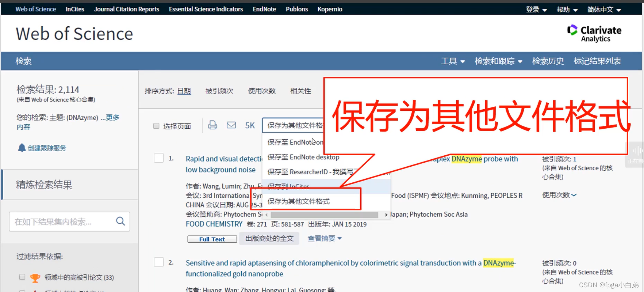Click the highly cited trophy icon
Viewport: 644px width, 292px height.
[x=35, y=278]
